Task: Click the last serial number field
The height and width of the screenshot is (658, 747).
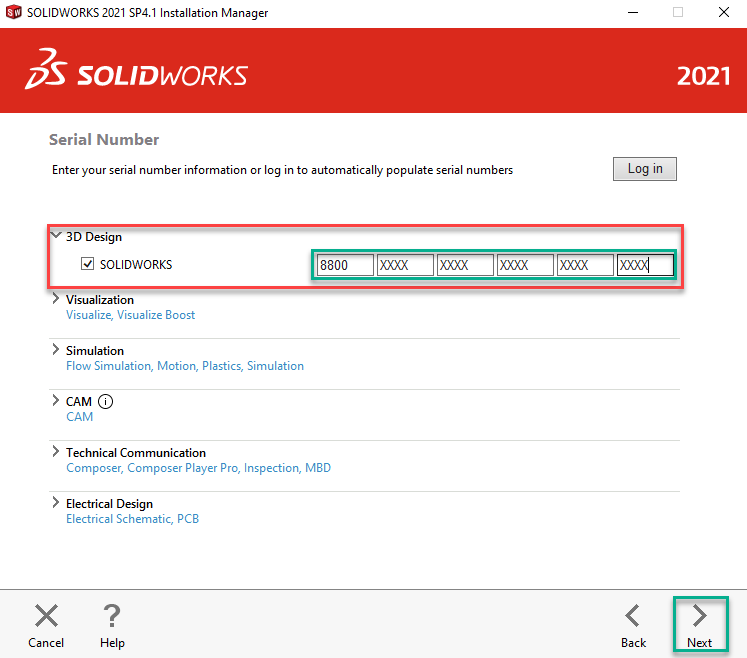Action: tap(646, 265)
